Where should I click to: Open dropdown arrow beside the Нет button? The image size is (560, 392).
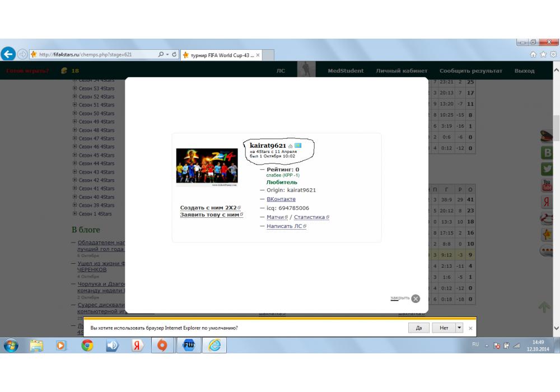[x=459, y=328]
